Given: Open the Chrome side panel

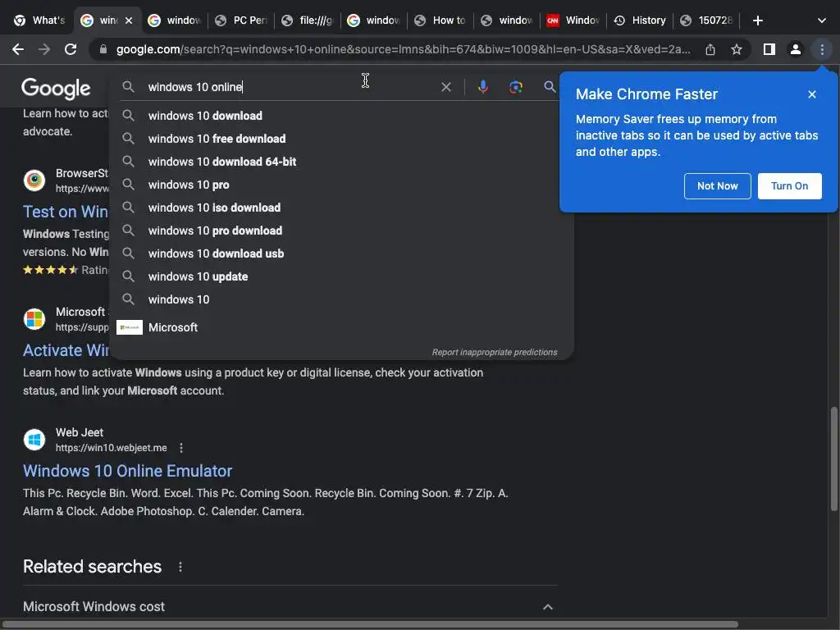Looking at the screenshot, I should click(x=769, y=49).
